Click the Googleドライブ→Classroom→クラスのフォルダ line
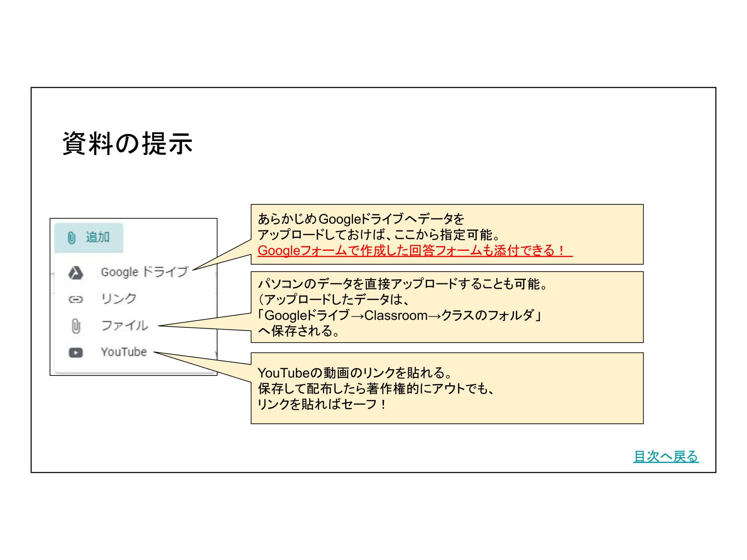This screenshot has height=560, width=747. (400, 315)
